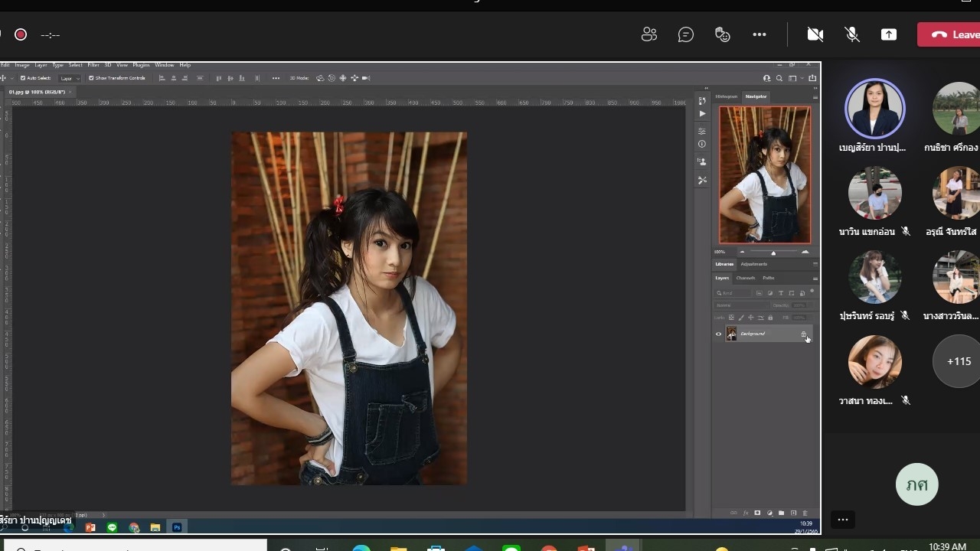Click Photoshop share image icon
This screenshot has height=551, width=980.
click(x=812, y=78)
